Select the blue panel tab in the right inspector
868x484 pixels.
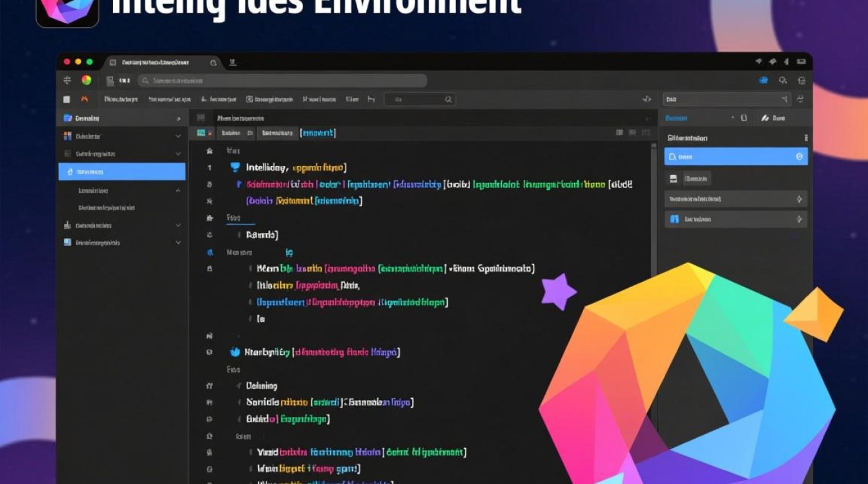[x=677, y=118]
